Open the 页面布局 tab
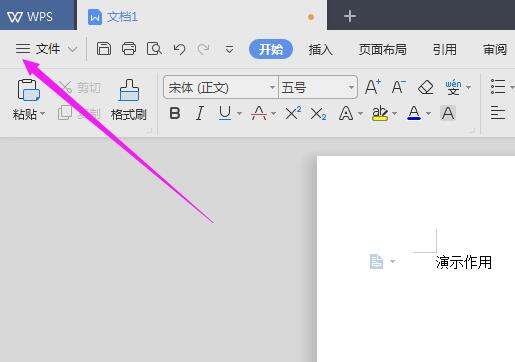The width and height of the screenshot is (515, 362). (382, 49)
